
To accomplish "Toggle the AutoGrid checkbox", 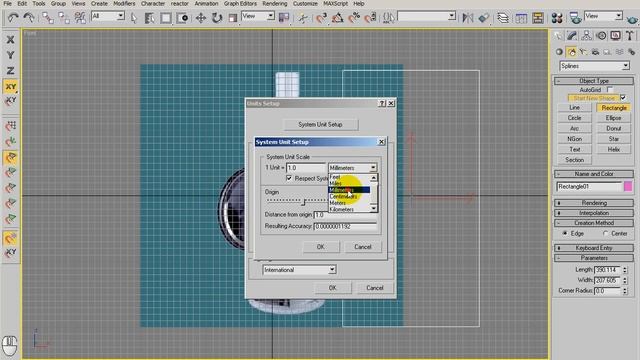I will coord(610,89).
